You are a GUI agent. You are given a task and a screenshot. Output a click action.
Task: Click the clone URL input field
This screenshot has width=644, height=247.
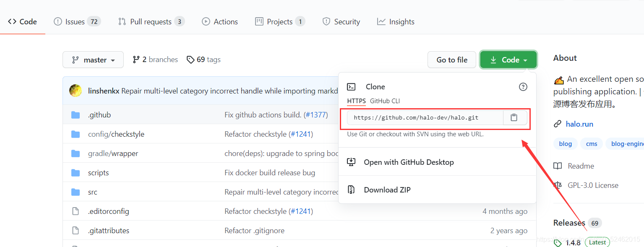click(425, 118)
